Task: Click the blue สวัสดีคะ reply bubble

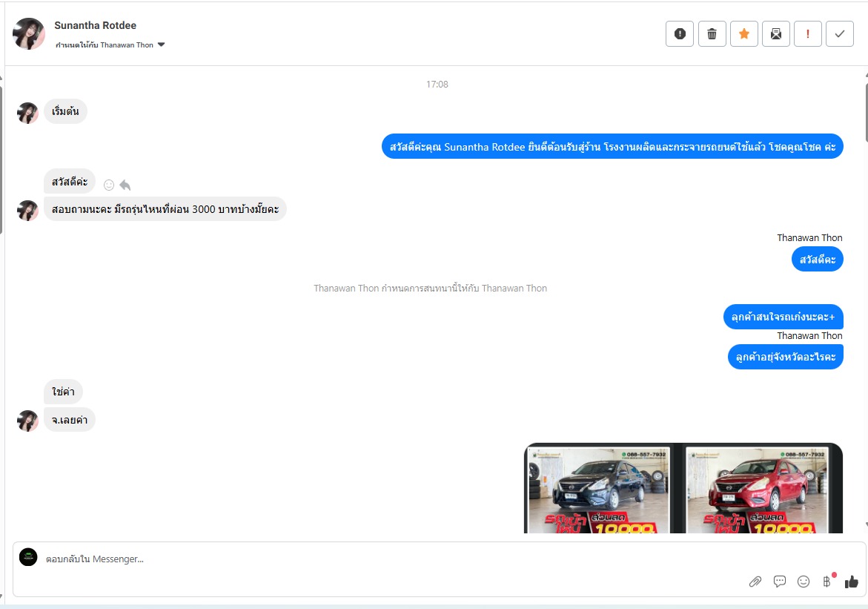Action: [817, 260]
